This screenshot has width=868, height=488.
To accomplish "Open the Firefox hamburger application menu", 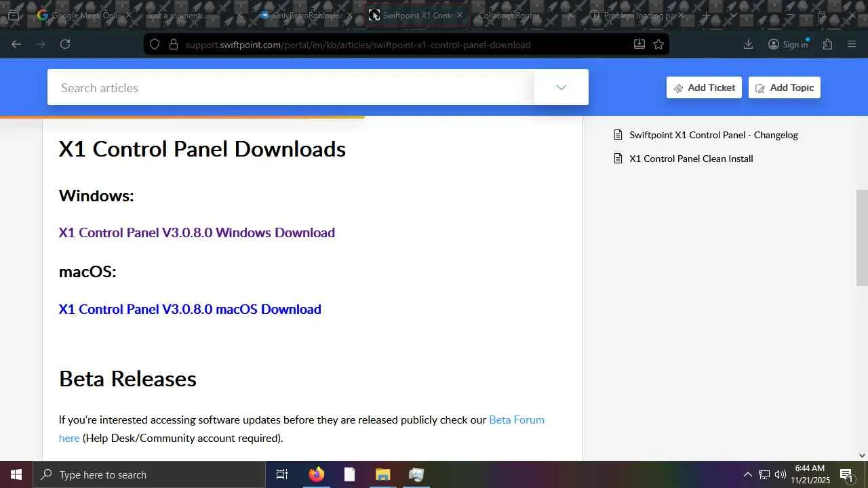I will tap(852, 44).
